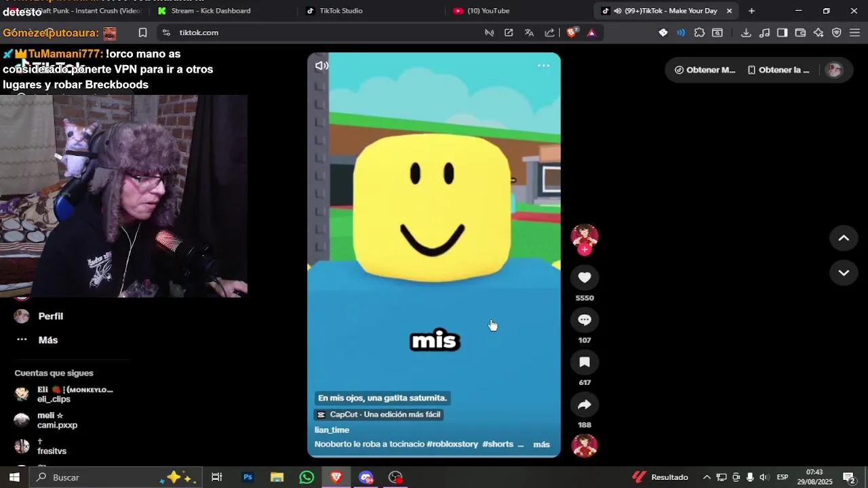Share video with arrow icon showing 188

pos(585,405)
